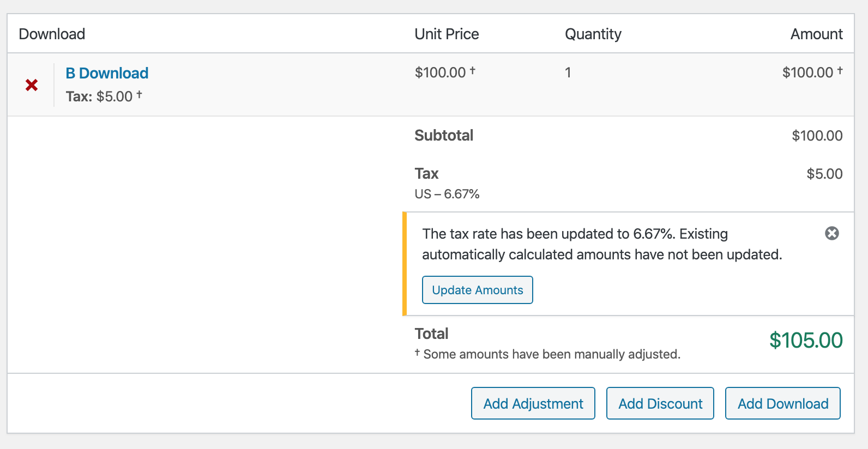Click the B Download row amount $100.00
The height and width of the screenshot is (449, 868).
pos(812,72)
